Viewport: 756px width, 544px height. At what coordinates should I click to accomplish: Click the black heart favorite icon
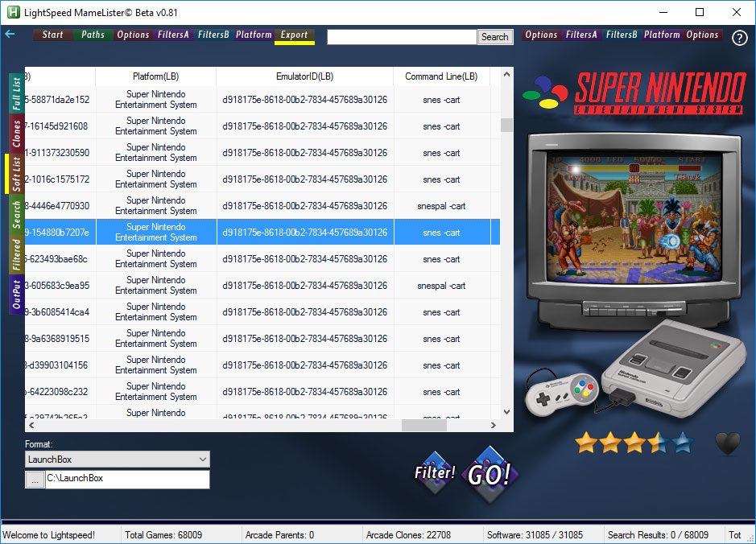727,443
